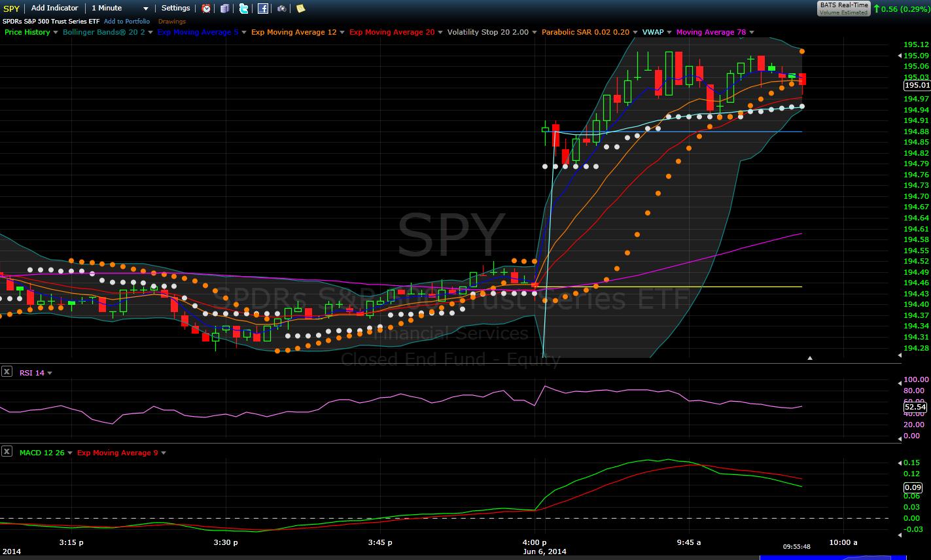This screenshot has width=931, height=560.
Task: Click the 3:30 p time axis label
Action: coord(226,542)
